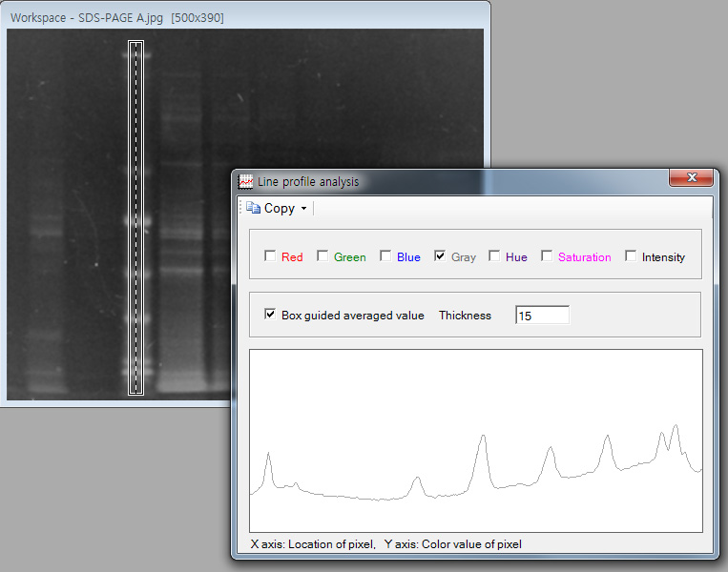Uncheck the Gray channel checkbox
The height and width of the screenshot is (572, 728).
click(x=440, y=256)
